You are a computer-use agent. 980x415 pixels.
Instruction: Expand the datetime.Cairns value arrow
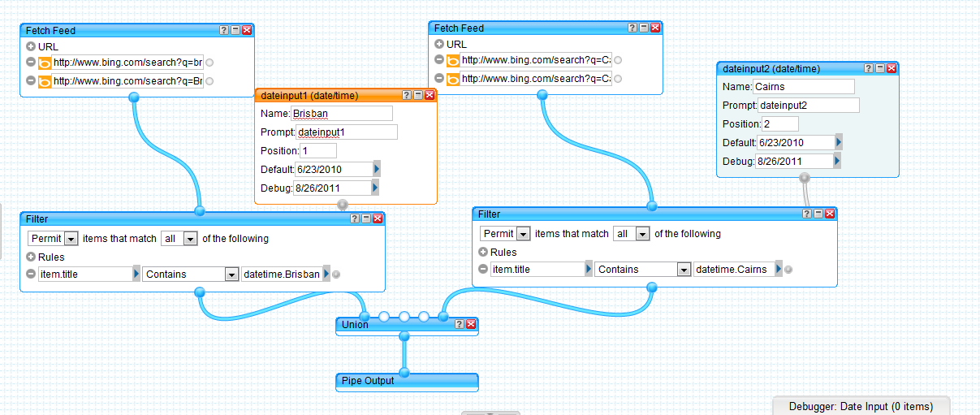pos(779,270)
